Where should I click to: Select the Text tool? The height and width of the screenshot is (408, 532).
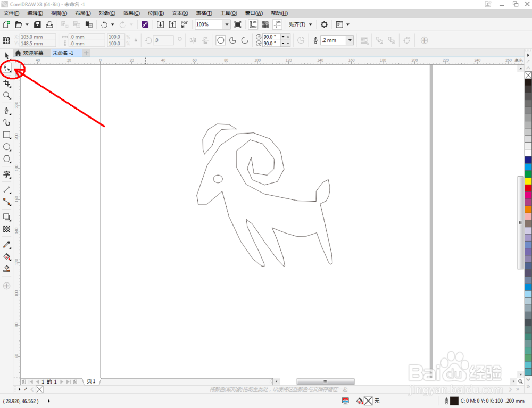[7, 174]
